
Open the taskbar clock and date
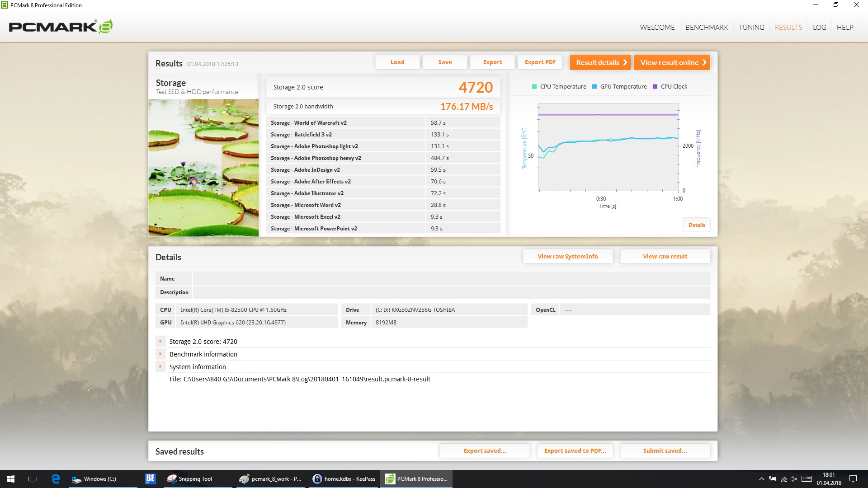click(829, 479)
